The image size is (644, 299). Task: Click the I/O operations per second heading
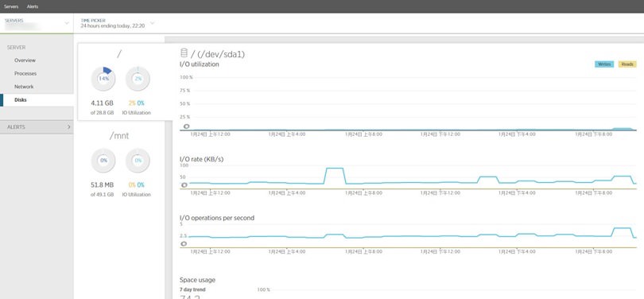(x=217, y=218)
